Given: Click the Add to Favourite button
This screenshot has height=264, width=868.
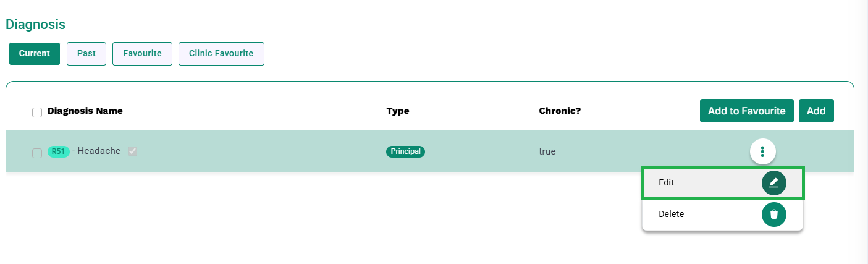Looking at the screenshot, I should (746, 111).
